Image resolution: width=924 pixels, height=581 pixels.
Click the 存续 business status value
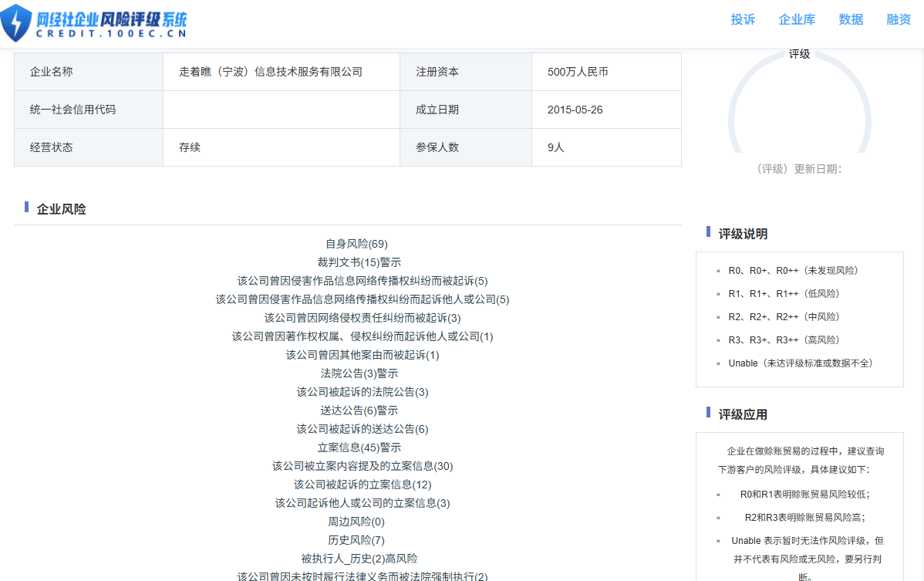[x=190, y=147]
